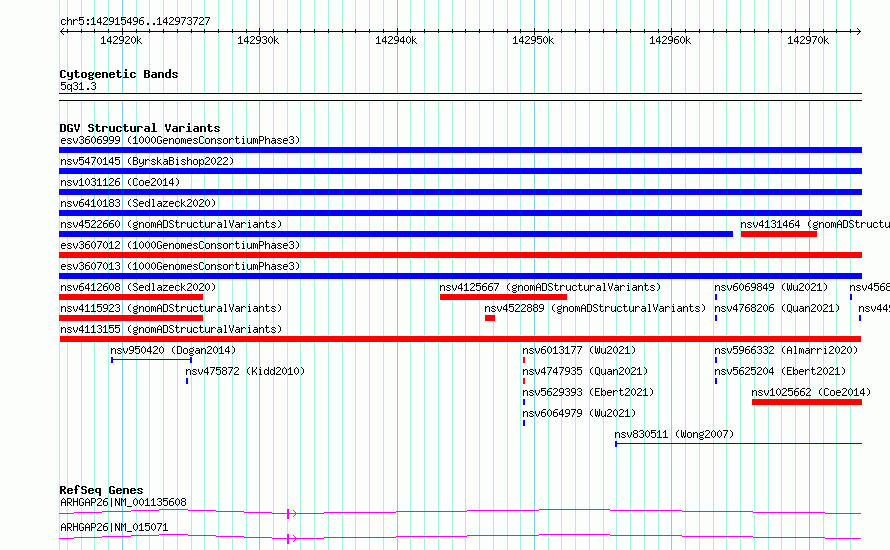Click the 142920k ruler position
Viewport: 890px width, 550px height.
click(121, 40)
